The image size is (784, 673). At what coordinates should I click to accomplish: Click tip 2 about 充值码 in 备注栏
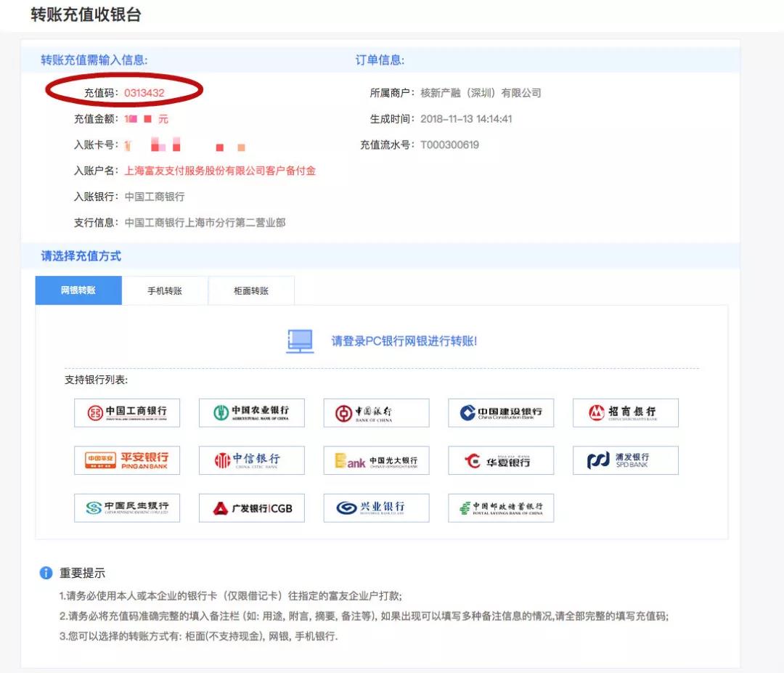point(364,616)
